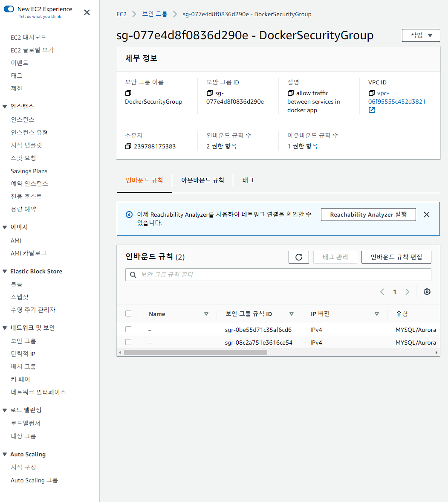
Task: Open 시작 구성 in sidebar
Action: tap(23, 467)
